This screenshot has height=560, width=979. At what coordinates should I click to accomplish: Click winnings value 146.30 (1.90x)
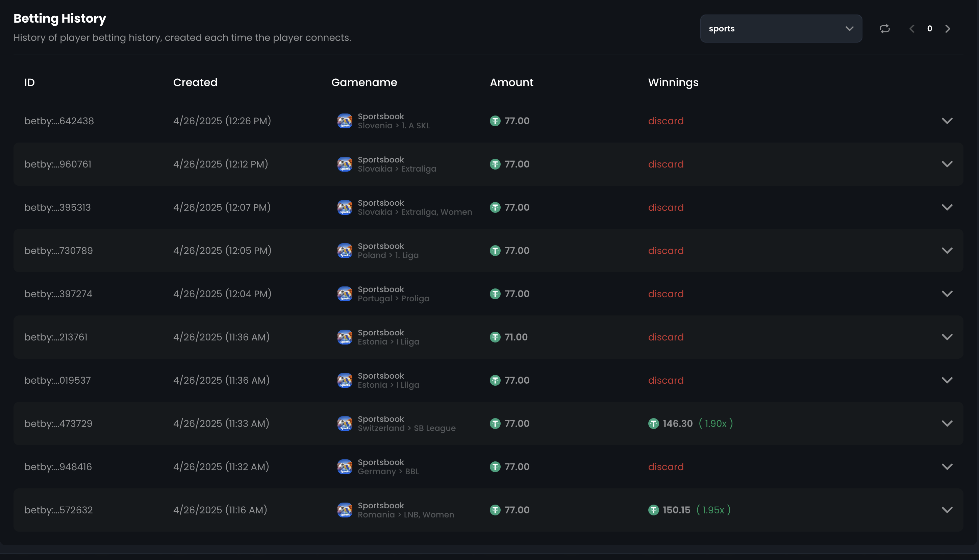coord(691,424)
